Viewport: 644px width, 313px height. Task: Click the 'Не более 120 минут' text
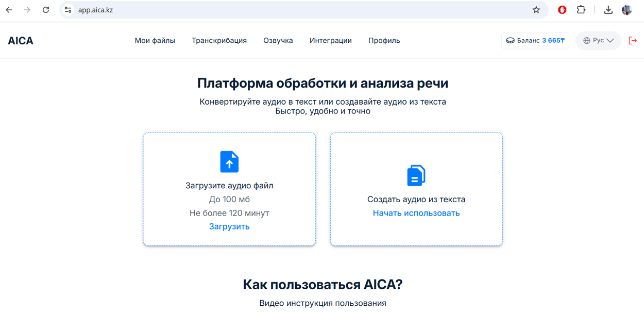(229, 213)
